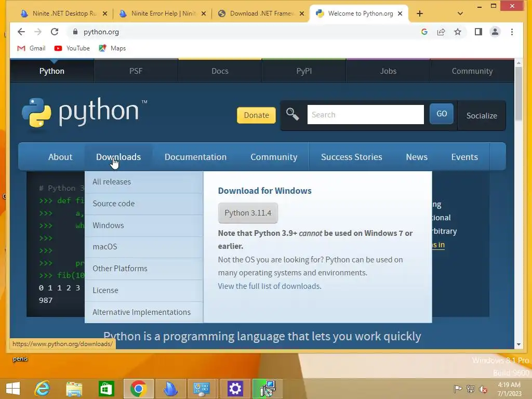
Task: Open the Community top navigation tab
Action: click(472, 71)
